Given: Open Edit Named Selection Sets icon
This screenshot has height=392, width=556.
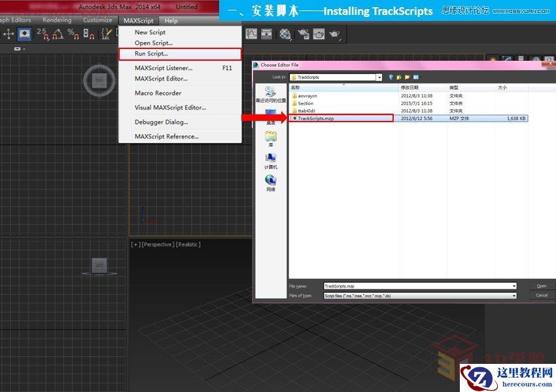Looking at the screenshot, I should pyautogui.click(x=106, y=34).
